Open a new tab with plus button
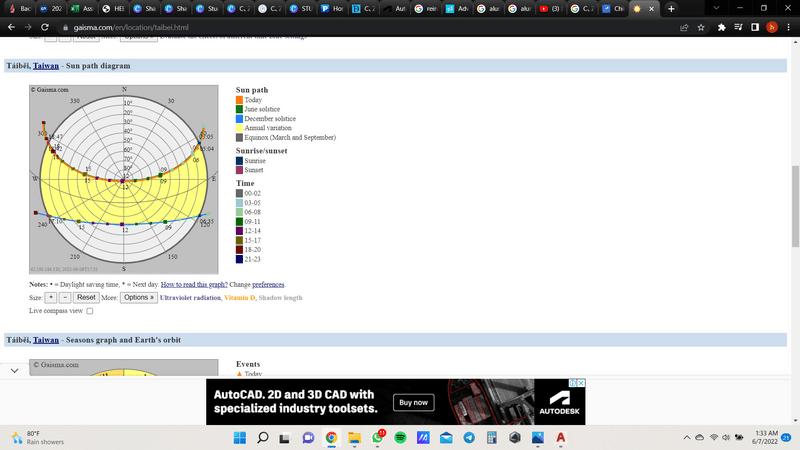Image resolution: width=800 pixels, height=450 pixels. click(x=671, y=9)
